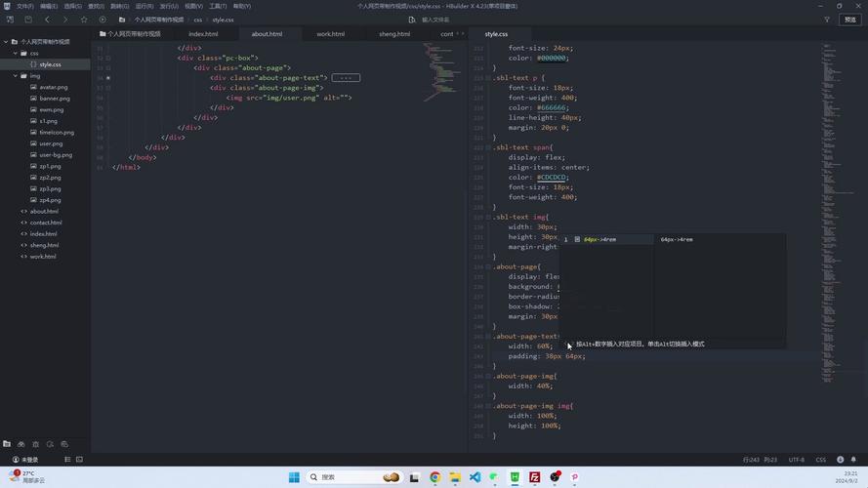Viewport: 868px width, 488px height.
Task: Open index.html in the file tree
Action: 45,234
